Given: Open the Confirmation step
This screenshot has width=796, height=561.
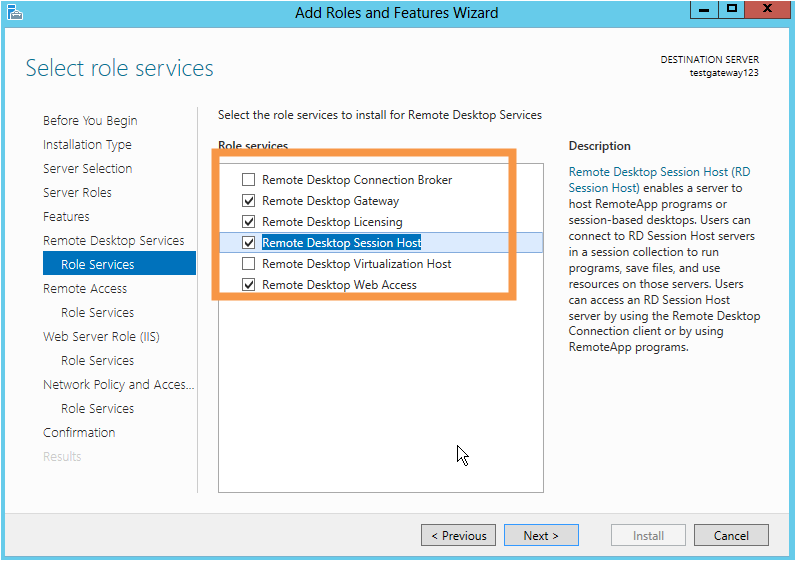Looking at the screenshot, I should [x=79, y=433].
